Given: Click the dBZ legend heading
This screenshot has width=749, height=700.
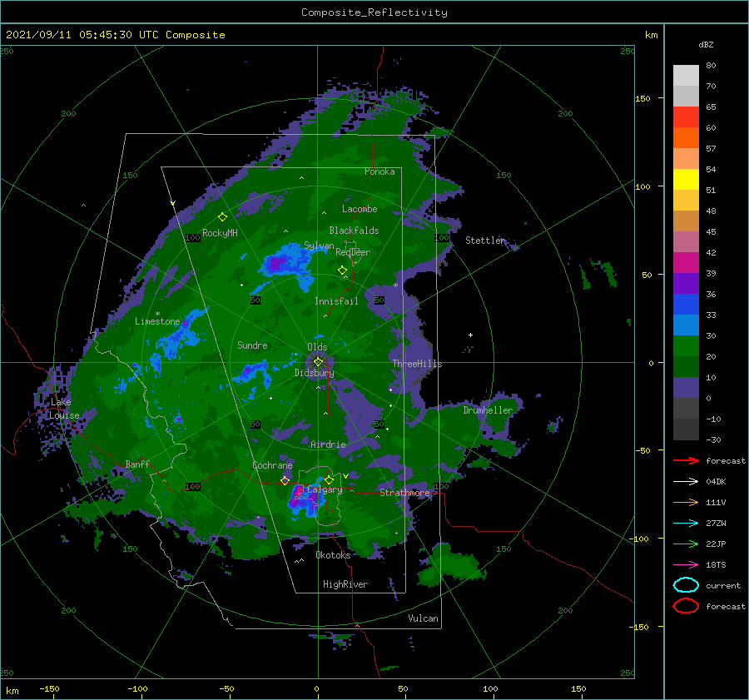Looking at the screenshot, I should pos(706,44).
